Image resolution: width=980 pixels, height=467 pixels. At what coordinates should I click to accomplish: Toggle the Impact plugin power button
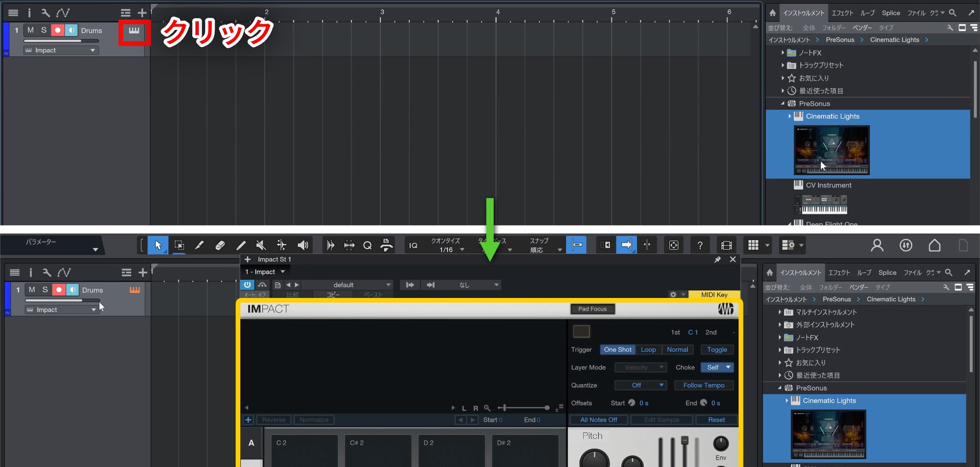(x=247, y=285)
